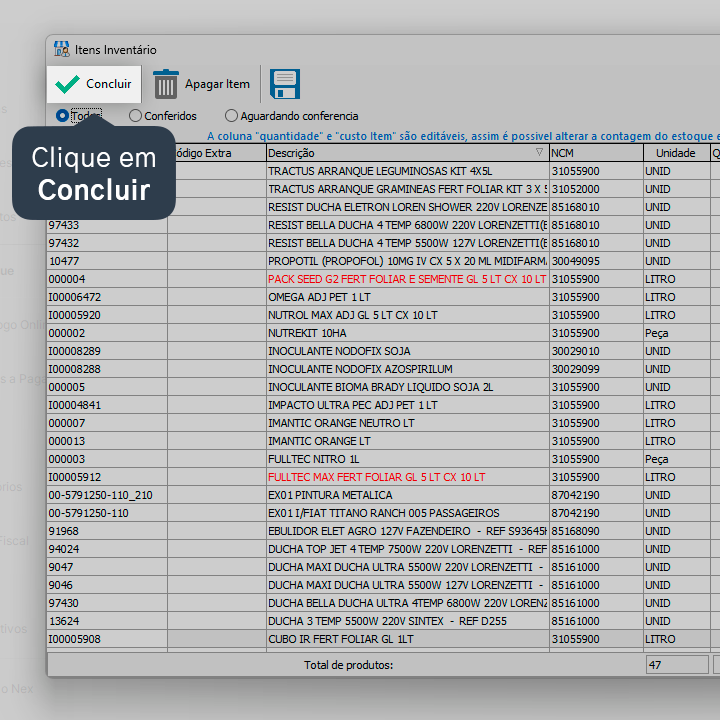This screenshot has height=720, width=720.
Task: Open the Descrição column filter arrow
Action: click(x=539, y=152)
